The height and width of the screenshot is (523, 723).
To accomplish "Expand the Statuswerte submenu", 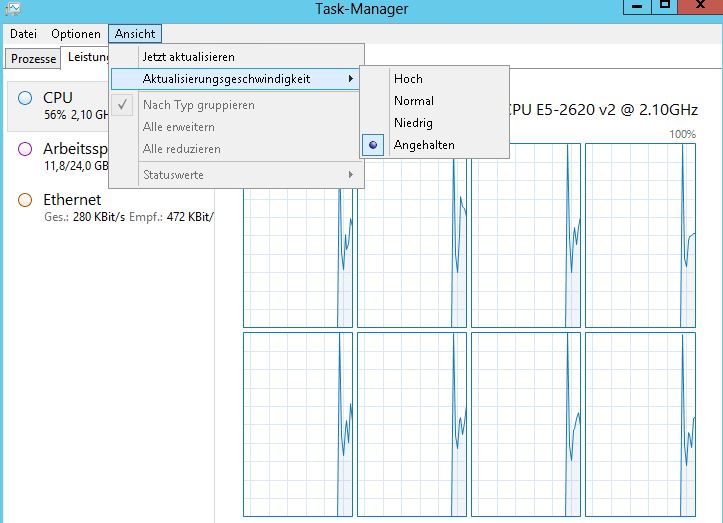I will [237, 175].
